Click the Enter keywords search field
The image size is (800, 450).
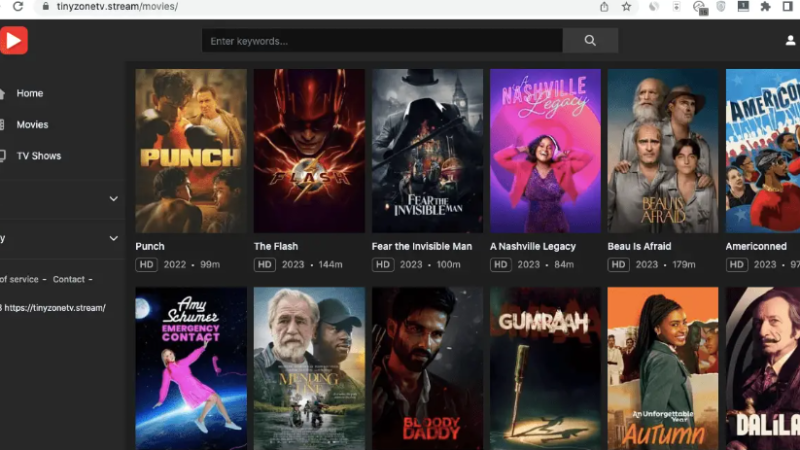click(x=381, y=41)
